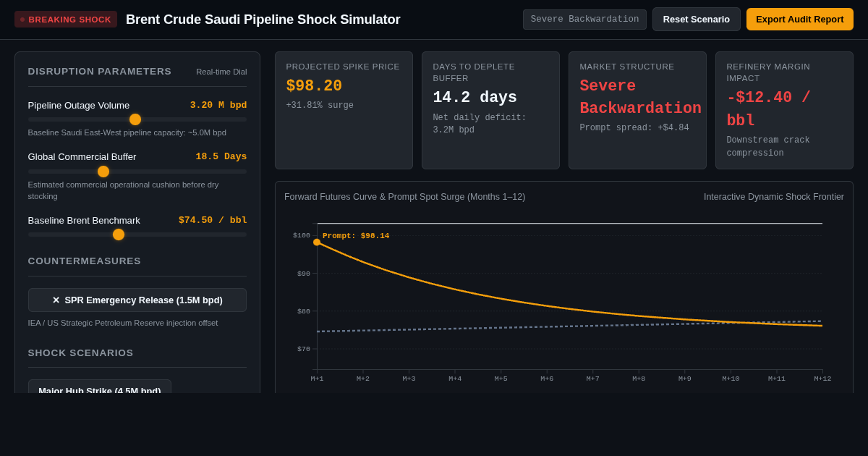The width and height of the screenshot is (868, 456).
Task: Click the 3.20 M bpd value
Action: tap(218, 105)
